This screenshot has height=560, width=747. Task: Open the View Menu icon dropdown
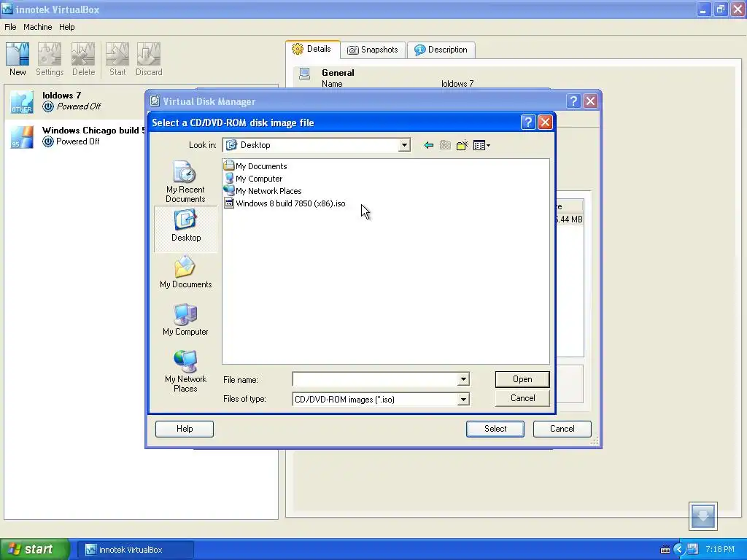coord(481,145)
